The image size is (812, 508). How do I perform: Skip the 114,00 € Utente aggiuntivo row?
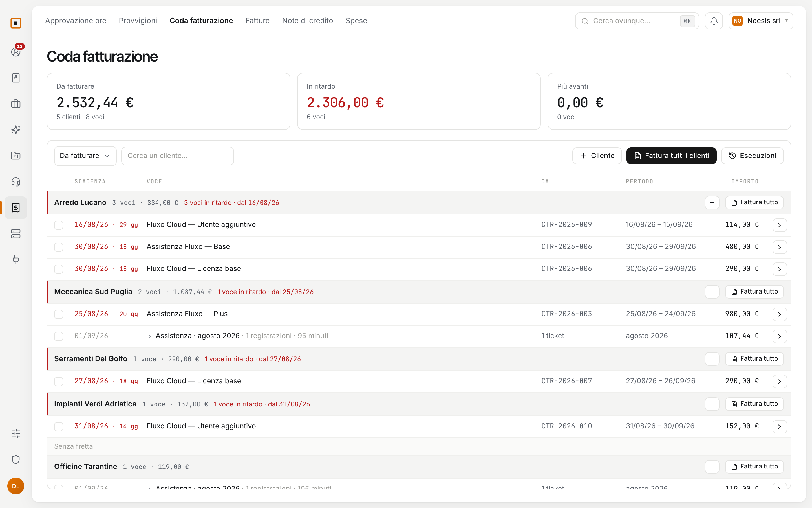[x=780, y=225]
